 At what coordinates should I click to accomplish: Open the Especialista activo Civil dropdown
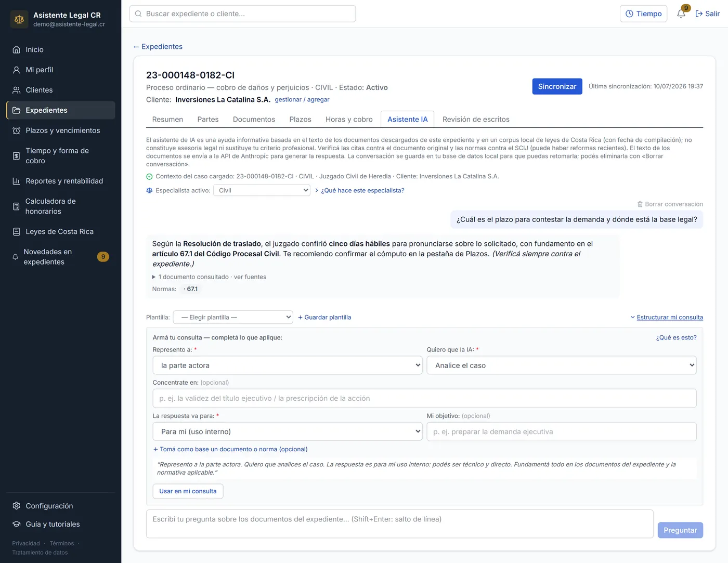pyautogui.click(x=262, y=191)
